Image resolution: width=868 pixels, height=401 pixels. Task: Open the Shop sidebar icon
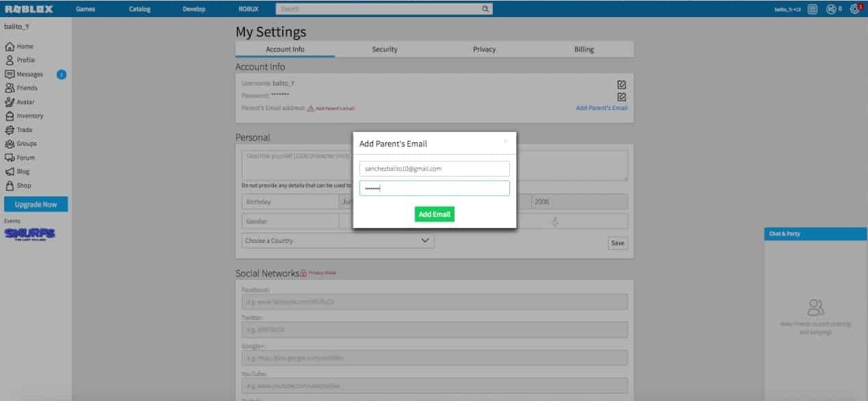(10, 185)
